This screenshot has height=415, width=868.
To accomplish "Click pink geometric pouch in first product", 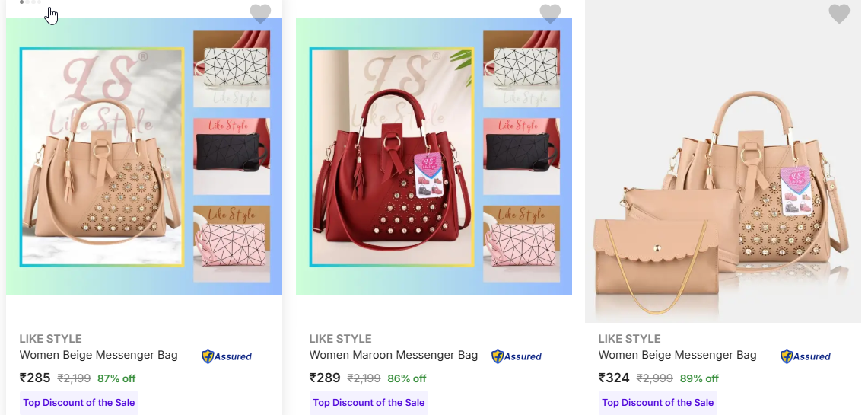I will [231, 244].
